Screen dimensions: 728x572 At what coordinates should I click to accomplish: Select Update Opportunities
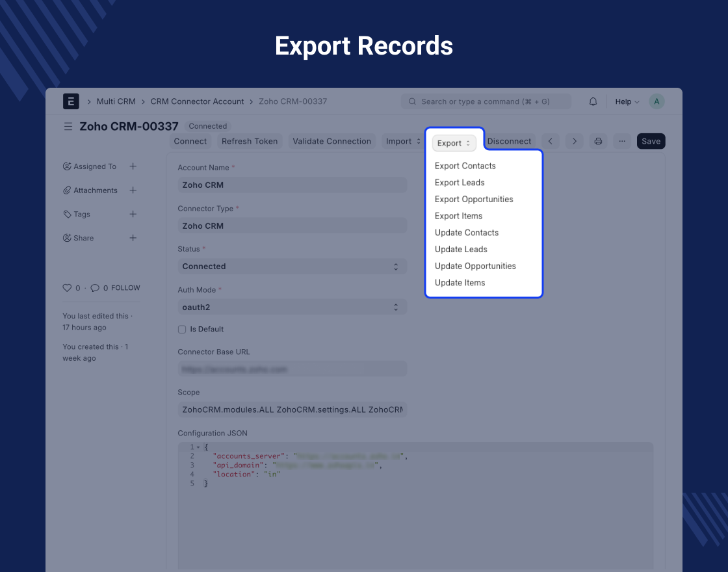475,266
